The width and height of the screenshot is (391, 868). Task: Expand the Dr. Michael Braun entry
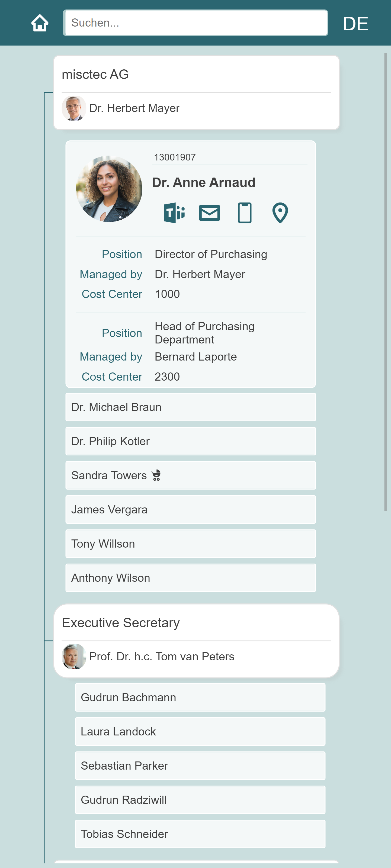190,407
